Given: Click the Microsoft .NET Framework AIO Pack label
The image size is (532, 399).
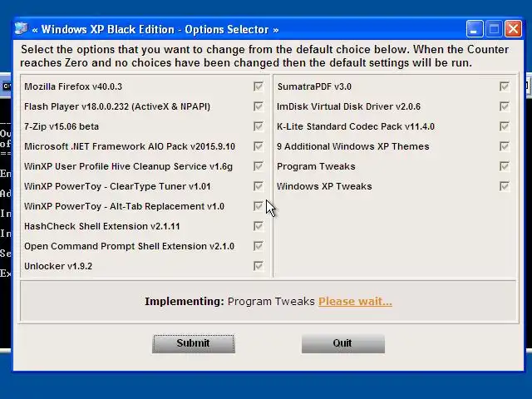Looking at the screenshot, I should point(130,146).
